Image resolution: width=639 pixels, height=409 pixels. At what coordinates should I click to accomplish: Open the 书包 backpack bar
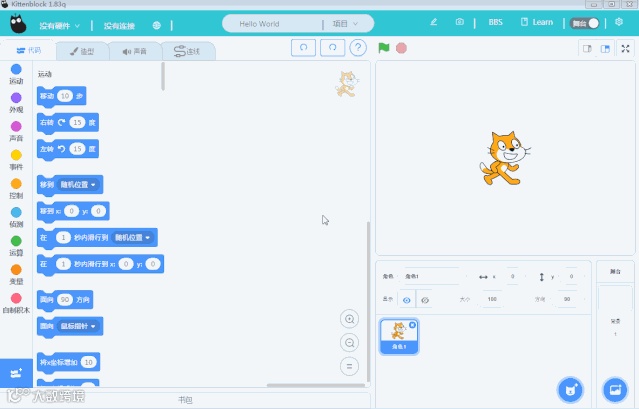point(185,400)
